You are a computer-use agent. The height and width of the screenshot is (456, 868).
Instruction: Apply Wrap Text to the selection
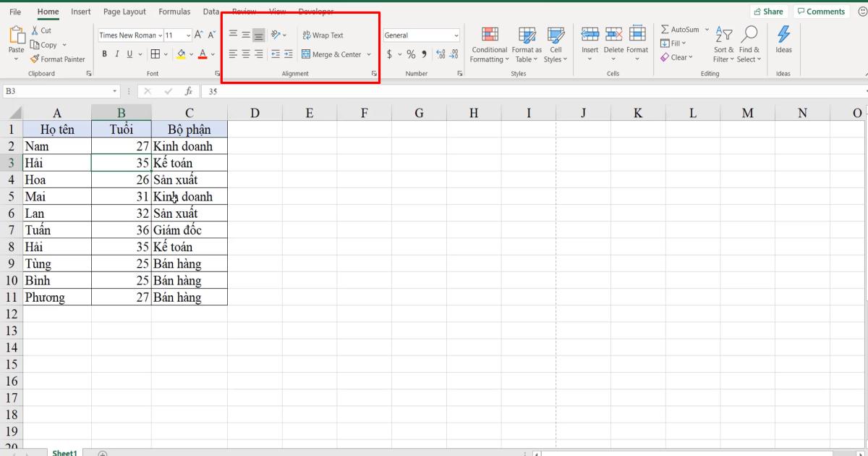click(x=324, y=35)
